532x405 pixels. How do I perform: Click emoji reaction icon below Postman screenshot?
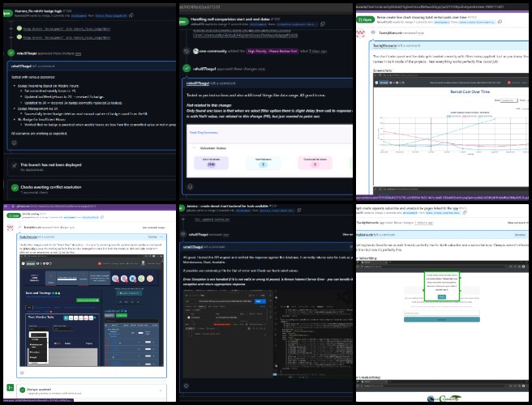click(x=186, y=386)
